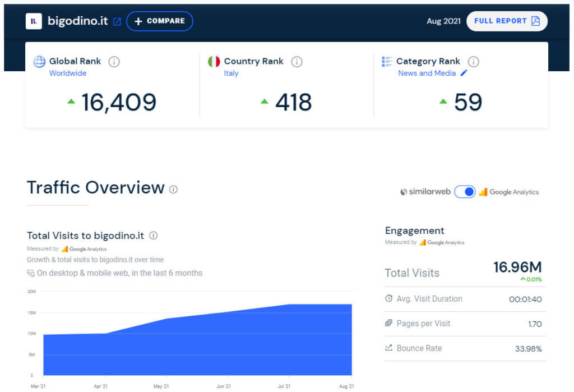This screenshot has width=574, height=392.
Task: Click the 16.96M total visits value
Action: coord(517,267)
